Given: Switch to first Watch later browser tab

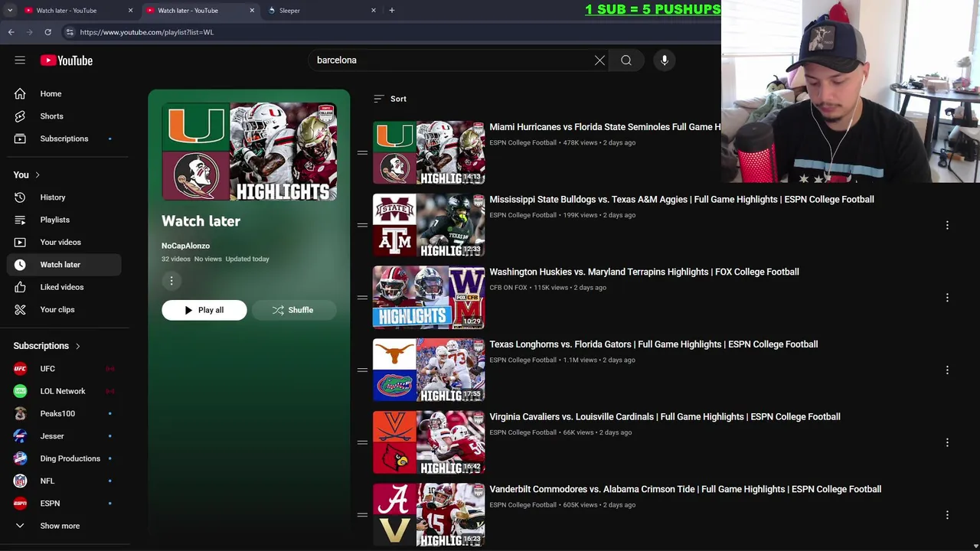Looking at the screenshot, I should point(77,11).
